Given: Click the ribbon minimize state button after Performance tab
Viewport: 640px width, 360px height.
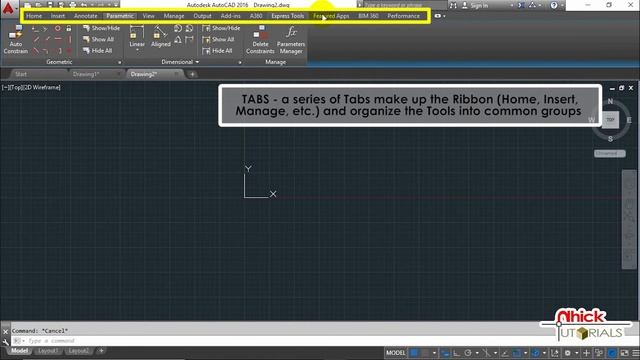Looking at the screenshot, I should coord(438,16).
